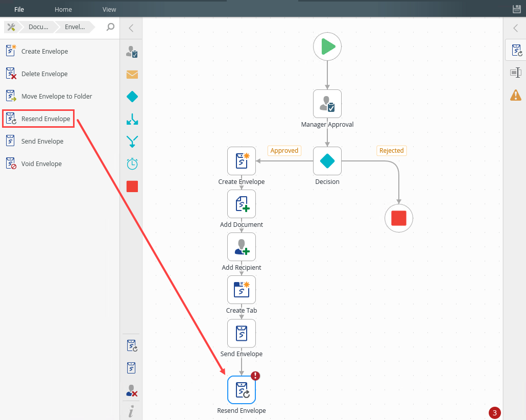Image resolution: width=526 pixels, height=420 pixels.
Task: Select Void Envelope in the toolbox list
Action: point(41,164)
